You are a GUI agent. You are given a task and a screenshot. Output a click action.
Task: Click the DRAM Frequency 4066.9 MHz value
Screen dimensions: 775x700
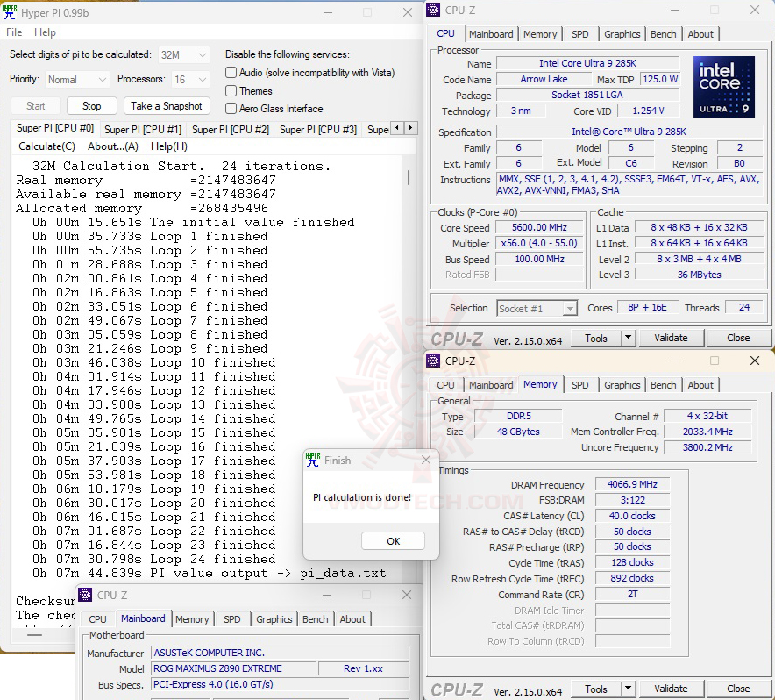pos(632,484)
